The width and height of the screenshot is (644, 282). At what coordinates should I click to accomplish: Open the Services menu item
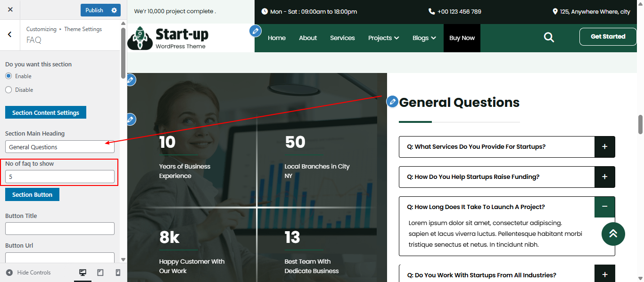pyautogui.click(x=342, y=38)
